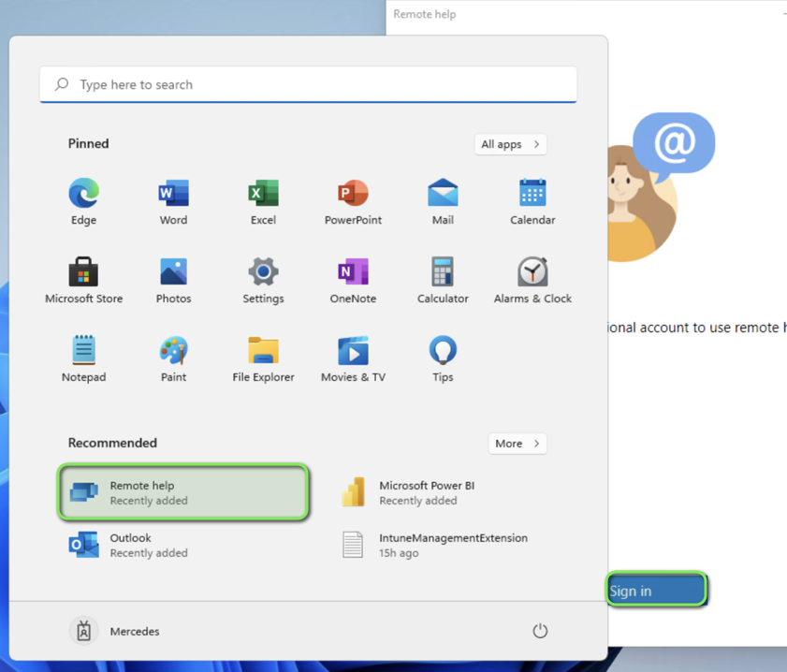787x672 pixels.
Task: Open the Mercedes user account menu
Action: 116,631
